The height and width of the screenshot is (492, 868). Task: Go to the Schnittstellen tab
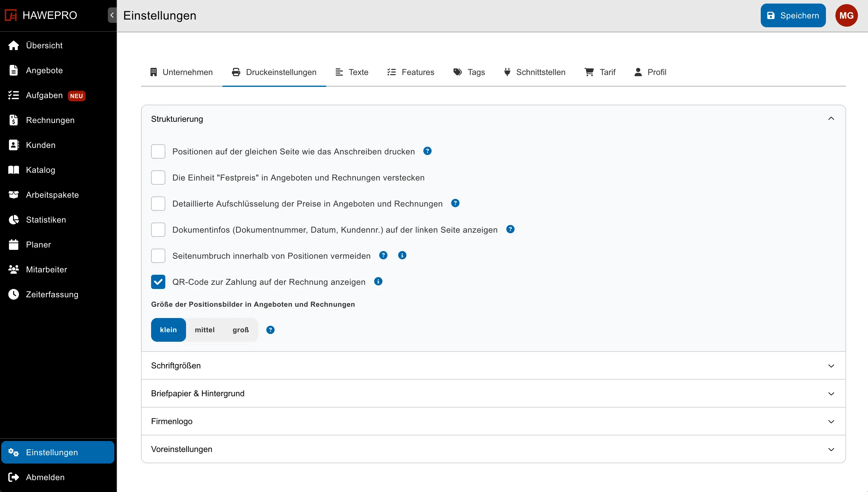pyautogui.click(x=534, y=72)
